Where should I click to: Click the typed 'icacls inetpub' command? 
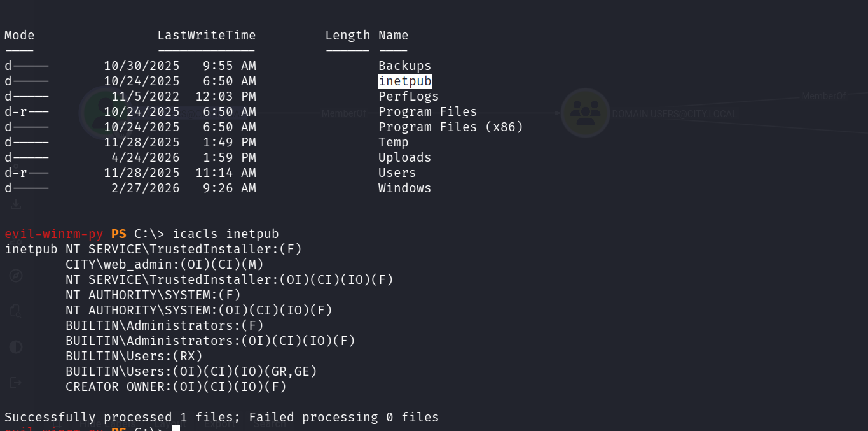(x=226, y=234)
